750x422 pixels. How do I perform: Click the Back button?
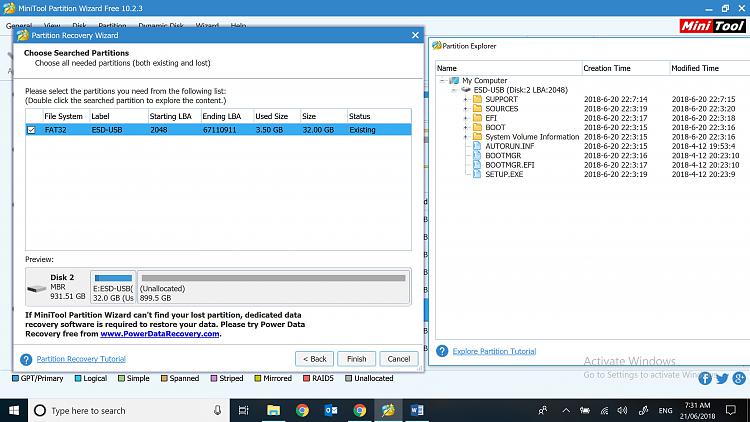(x=314, y=359)
